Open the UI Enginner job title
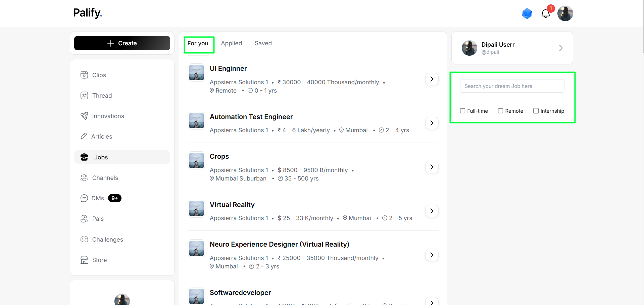Screen dimensions: 644x305 (x=228, y=68)
